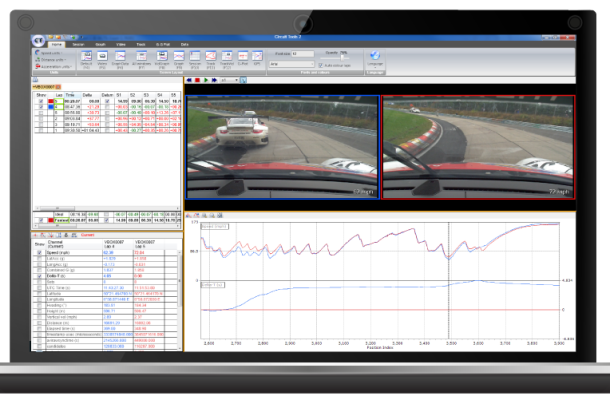Open the Video ribbon tab
610x400 pixels.
pyautogui.click(x=121, y=45)
